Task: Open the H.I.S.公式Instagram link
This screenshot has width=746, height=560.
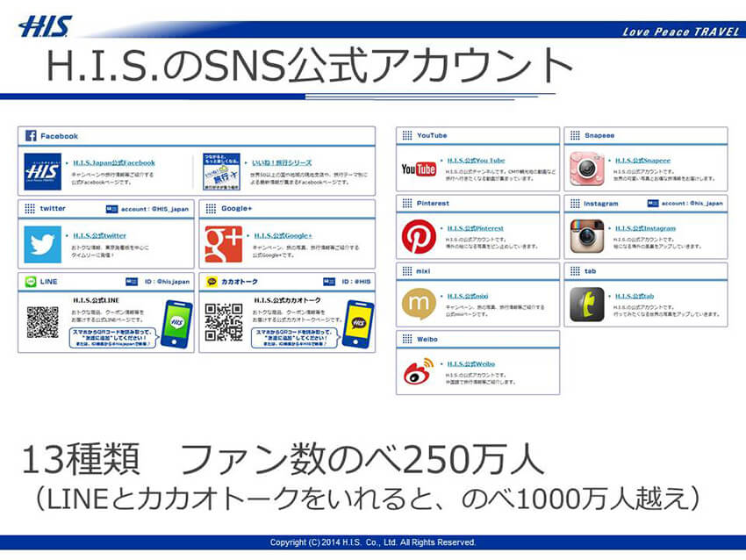Action: tap(645, 228)
